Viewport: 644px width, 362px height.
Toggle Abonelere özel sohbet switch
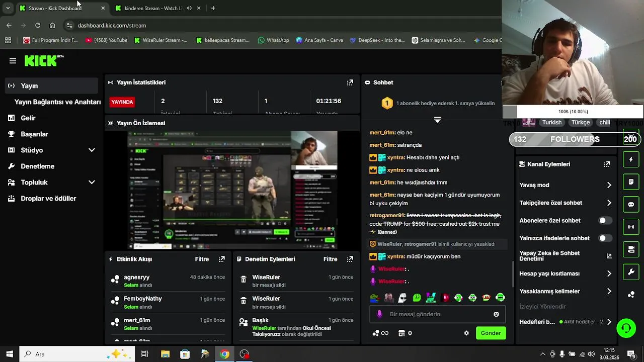(x=605, y=221)
